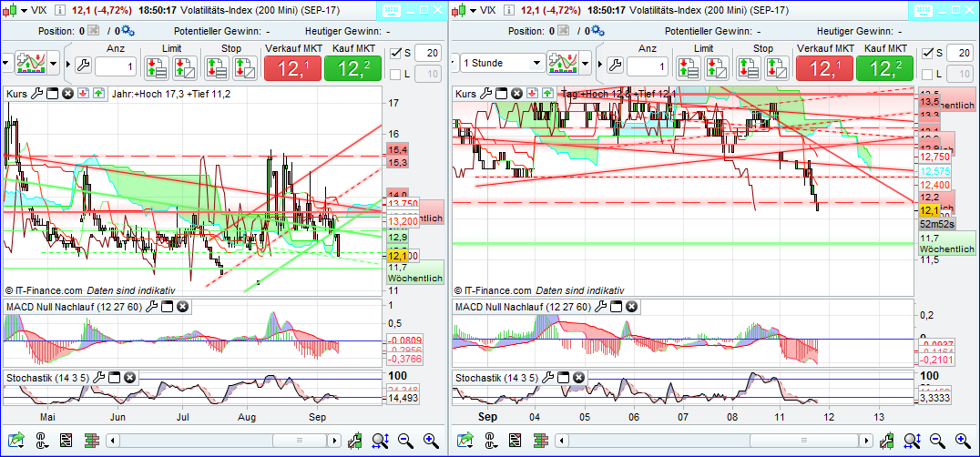The width and height of the screenshot is (980, 457).
Task: Click Verkauf MKT 12,1 button in right chart
Action: click(x=825, y=68)
